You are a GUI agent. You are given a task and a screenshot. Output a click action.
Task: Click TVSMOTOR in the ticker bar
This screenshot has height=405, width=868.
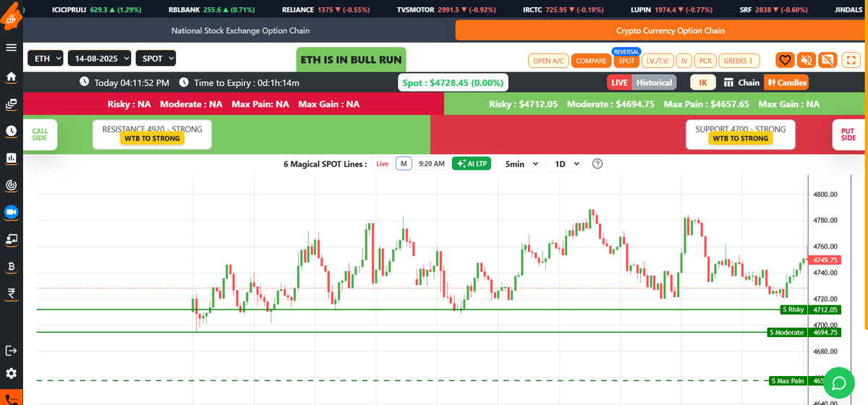coord(416,10)
